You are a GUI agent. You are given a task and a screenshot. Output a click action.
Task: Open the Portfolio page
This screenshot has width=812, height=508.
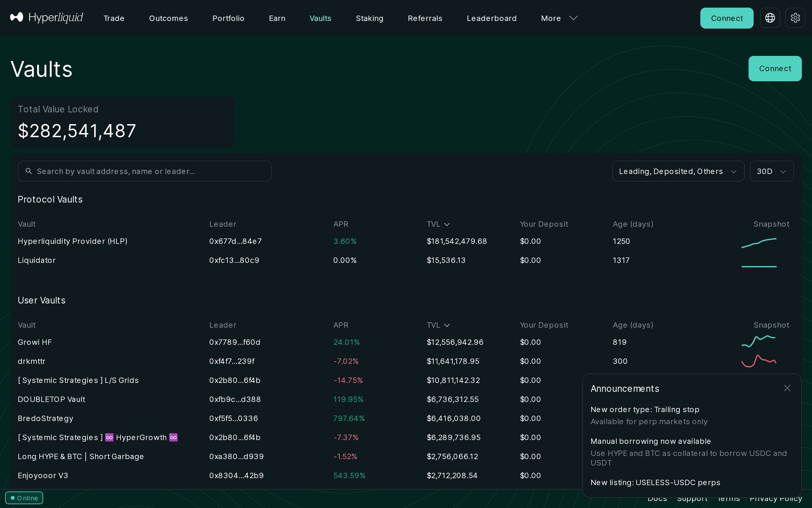click(x=228, y=18)
